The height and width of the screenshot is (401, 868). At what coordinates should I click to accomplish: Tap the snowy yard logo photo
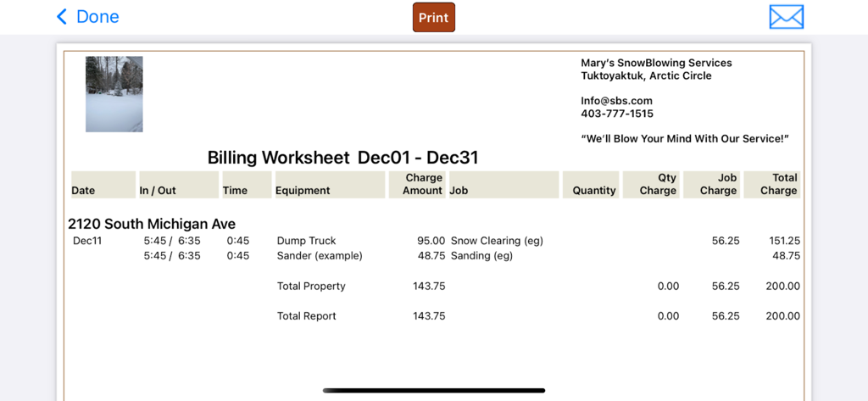coord(114,94)
